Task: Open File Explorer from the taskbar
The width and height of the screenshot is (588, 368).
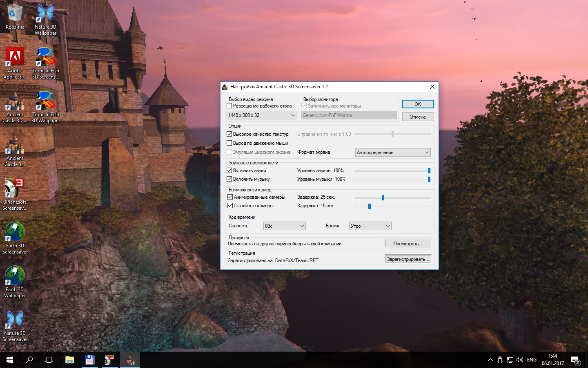Action: pos(69,360)
